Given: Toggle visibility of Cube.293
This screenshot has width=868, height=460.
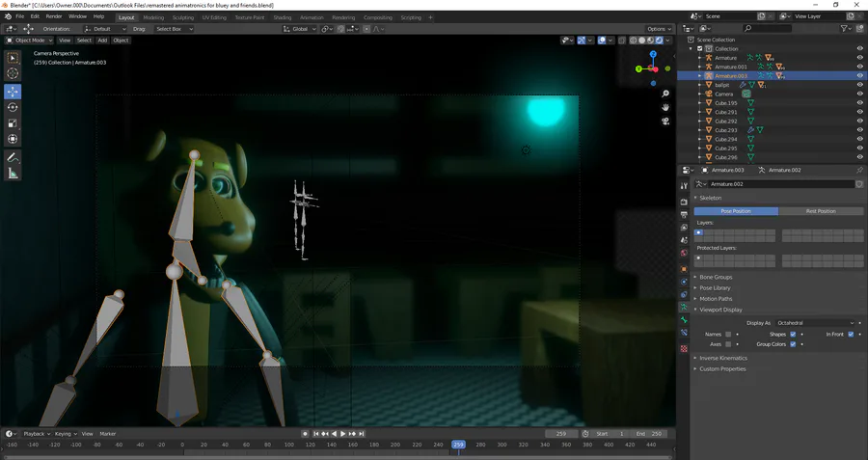Looking at the screenshot, I should coord(859,130).
